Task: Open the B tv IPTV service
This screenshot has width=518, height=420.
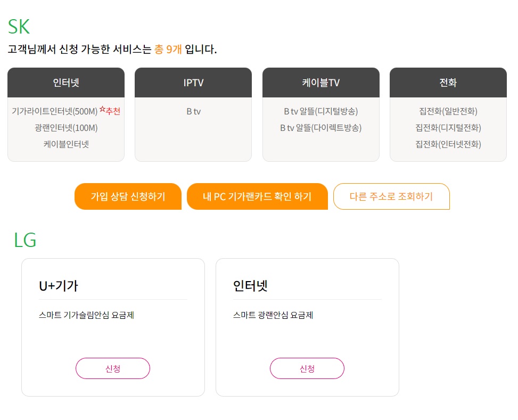Action: click(x=193, y=111)
